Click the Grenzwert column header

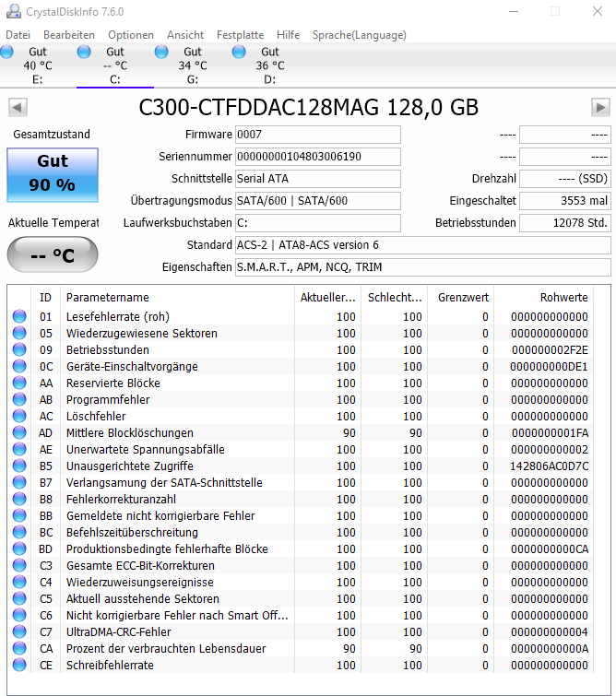tap(461, 298)
